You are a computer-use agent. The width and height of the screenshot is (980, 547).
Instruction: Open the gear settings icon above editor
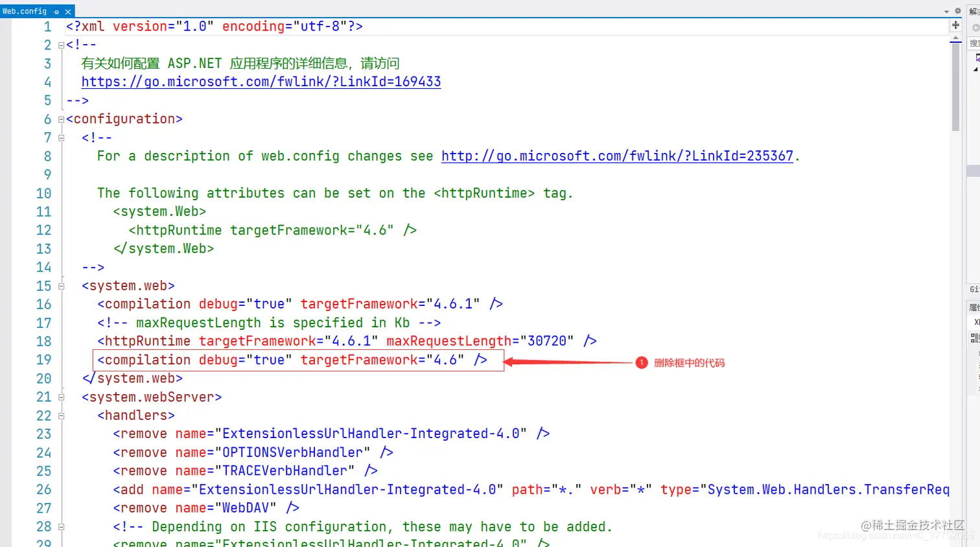pyautogui.click(x=957, y=11)
